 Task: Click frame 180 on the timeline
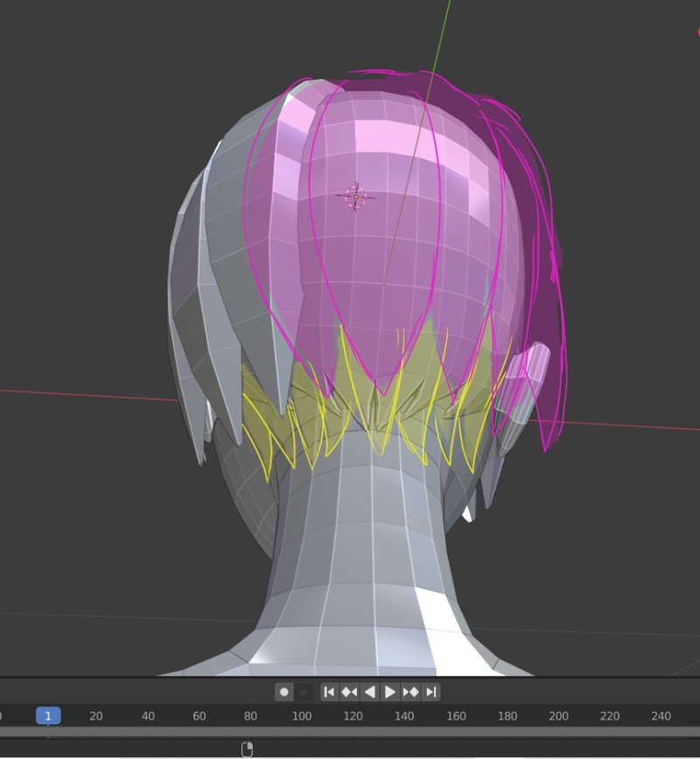(x=507, y=716)
